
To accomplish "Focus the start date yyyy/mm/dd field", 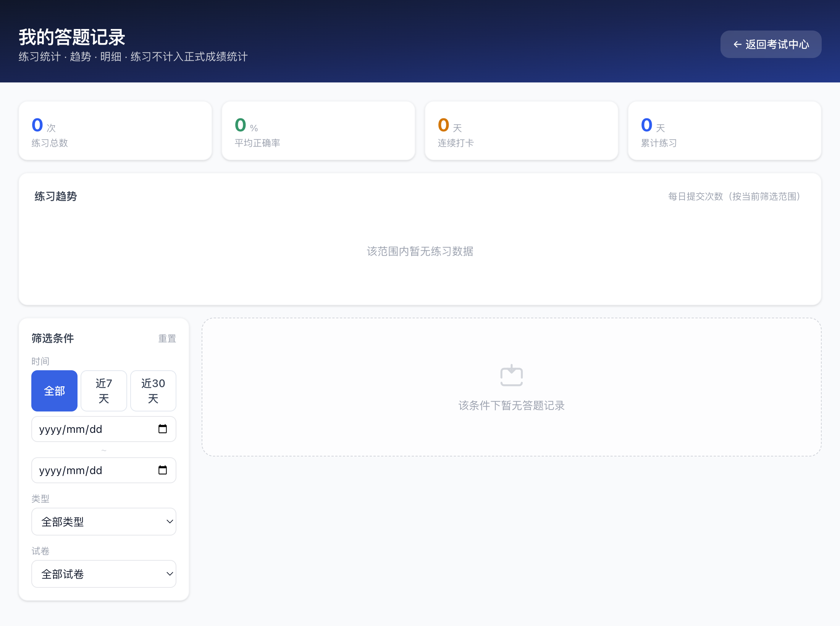I will click(104, 429).
